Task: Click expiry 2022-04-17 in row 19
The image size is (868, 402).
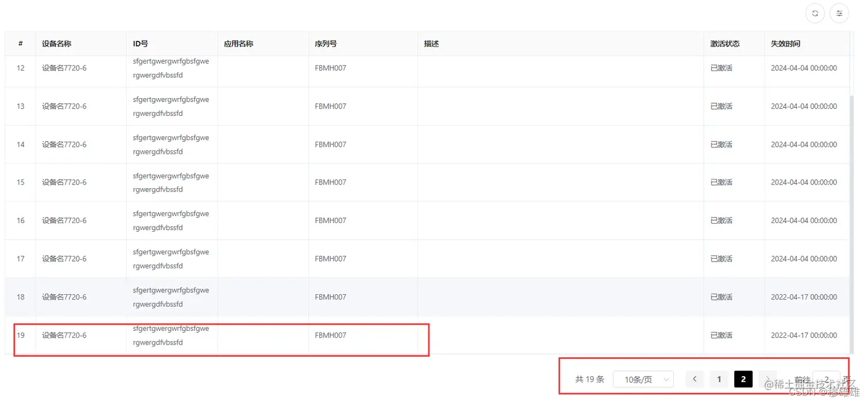Action: point(804,335)
